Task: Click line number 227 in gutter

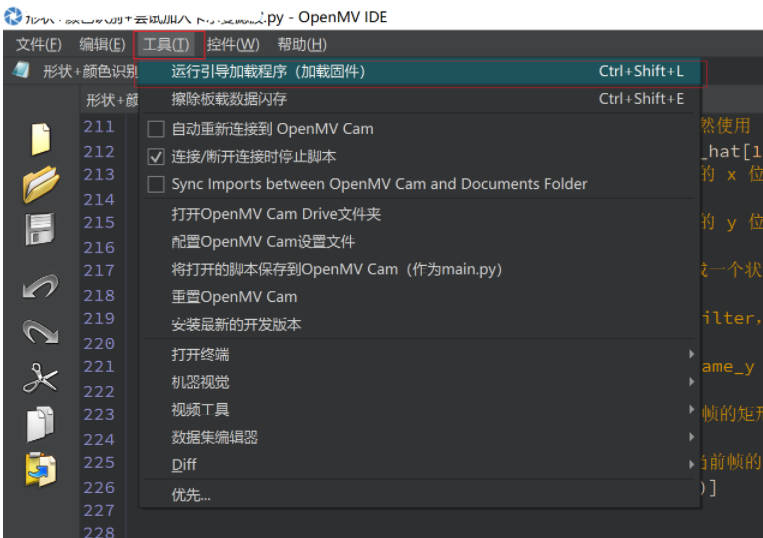Action: coord(99,510)
